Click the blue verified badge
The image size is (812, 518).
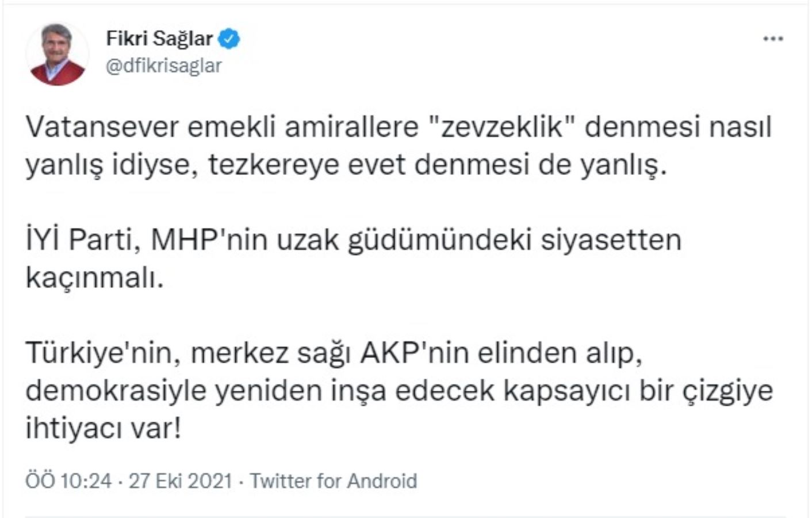(x=229, y=39)
